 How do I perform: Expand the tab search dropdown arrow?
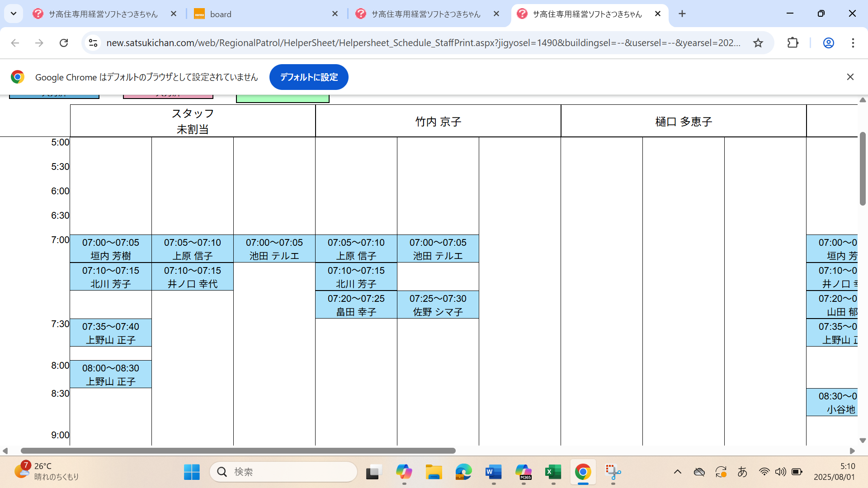(x=14, y=14)
